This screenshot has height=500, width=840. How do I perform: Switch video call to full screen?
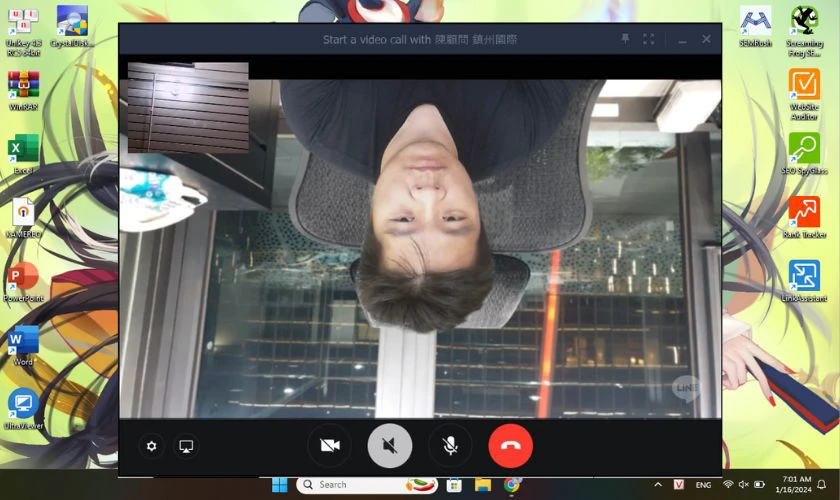point(649,39)
